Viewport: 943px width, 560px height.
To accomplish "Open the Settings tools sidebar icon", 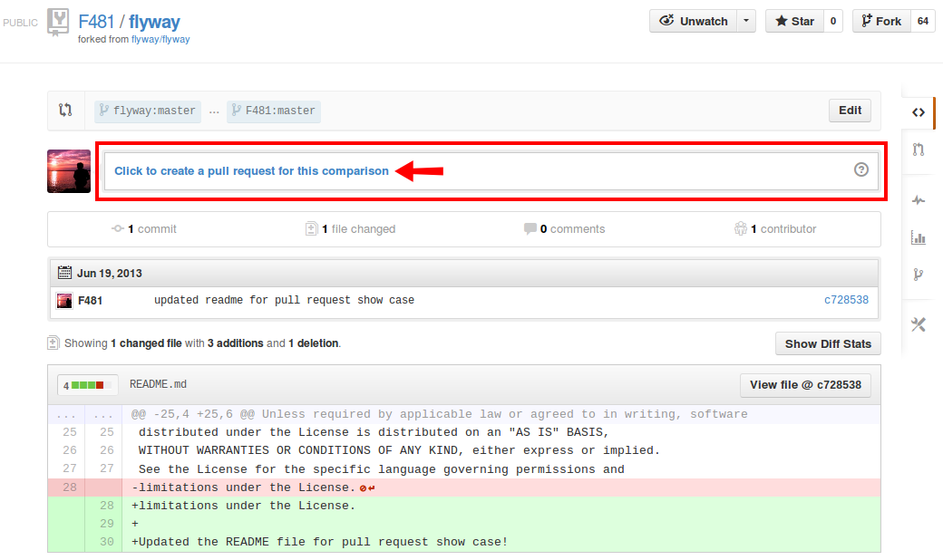I will point(918,325).
